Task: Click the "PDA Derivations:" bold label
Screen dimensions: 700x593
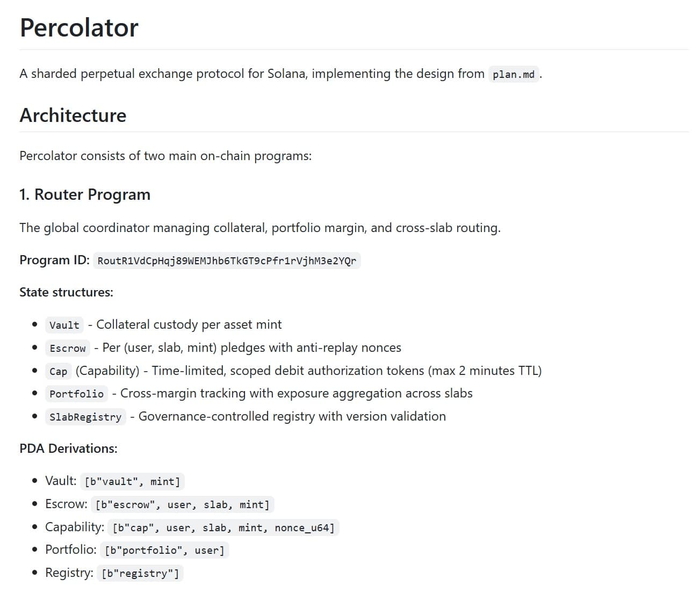Action: click(68, 449)
